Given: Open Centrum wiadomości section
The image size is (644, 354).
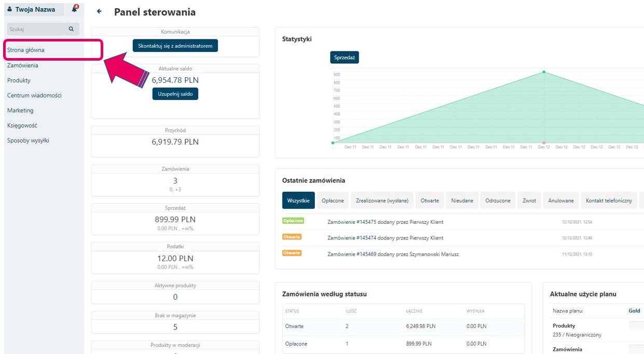Looking at the screenshot, I should point(34,95).
